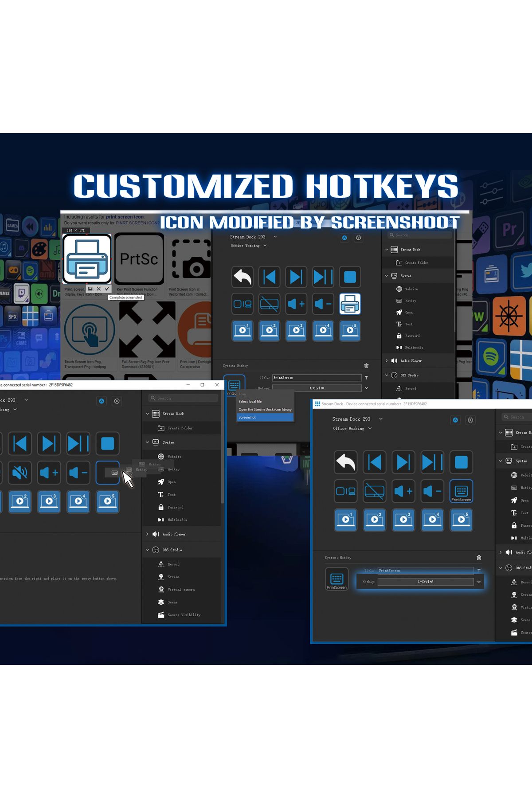Click the touch screen icon image thumbnail
This screenshot has height=798, width=532.
[90, 330]
